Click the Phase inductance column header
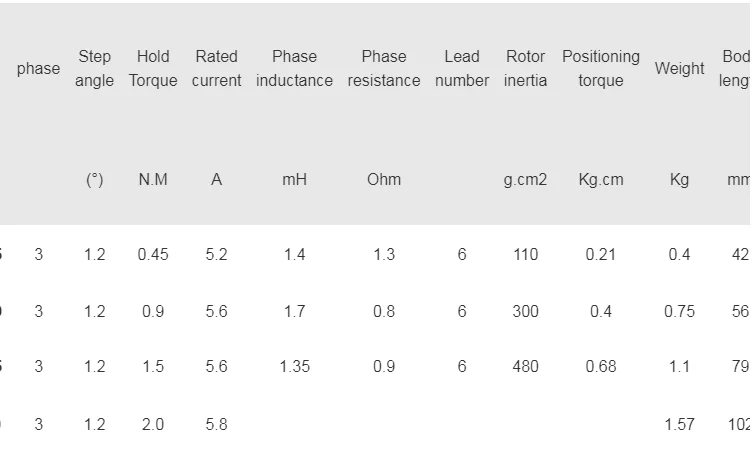 [294, 68]
